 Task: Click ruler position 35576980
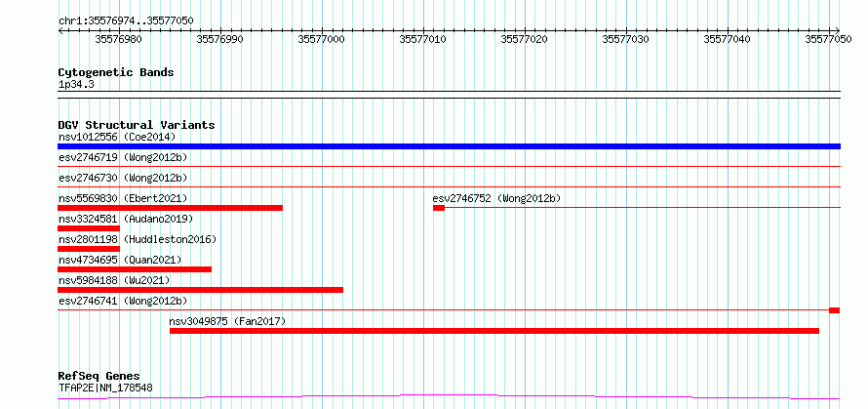[x=118, y=39]
